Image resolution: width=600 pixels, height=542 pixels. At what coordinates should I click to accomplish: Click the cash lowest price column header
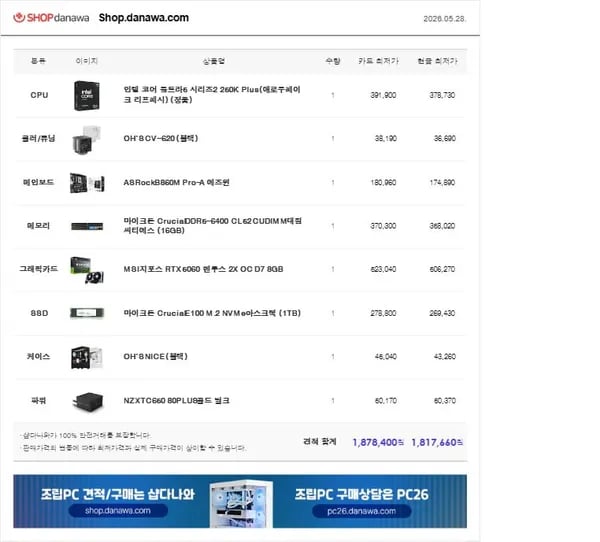437,61
